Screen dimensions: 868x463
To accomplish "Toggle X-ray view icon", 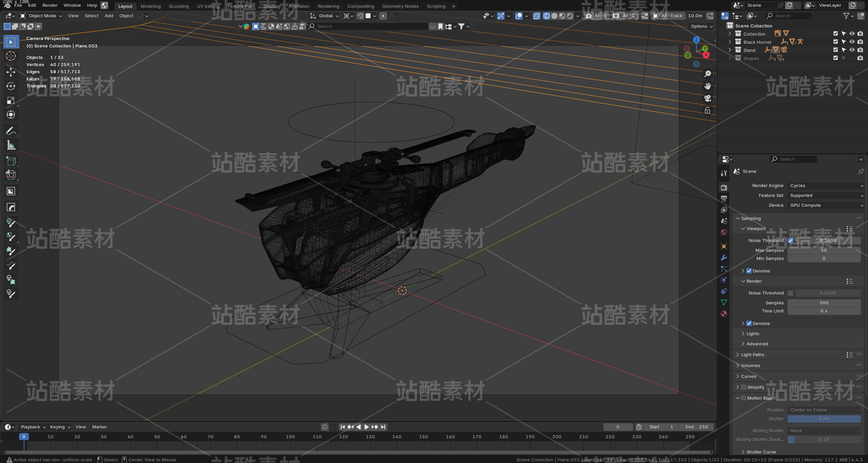I will (536, 16).
